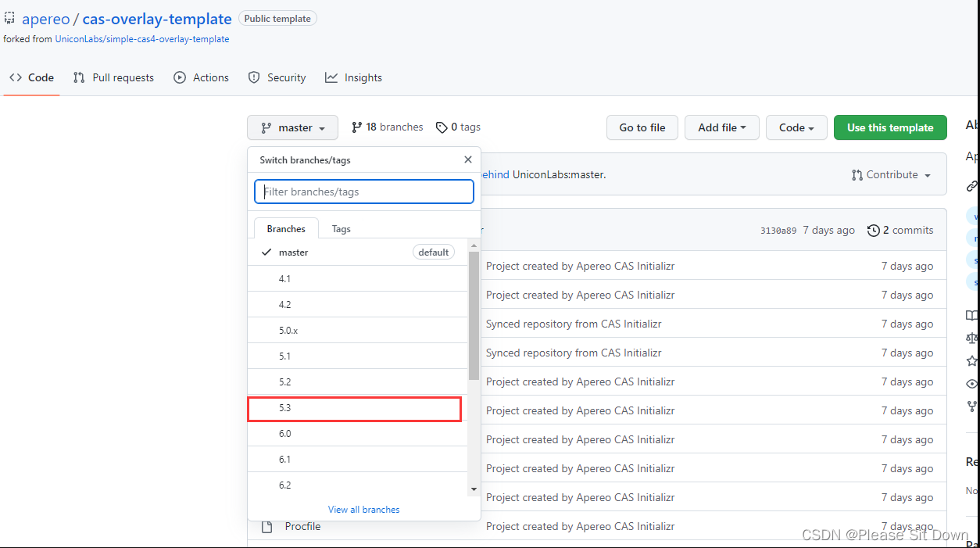Focus the Filter branches/tags input
980x548 pixels.
(x=364, y=192)
